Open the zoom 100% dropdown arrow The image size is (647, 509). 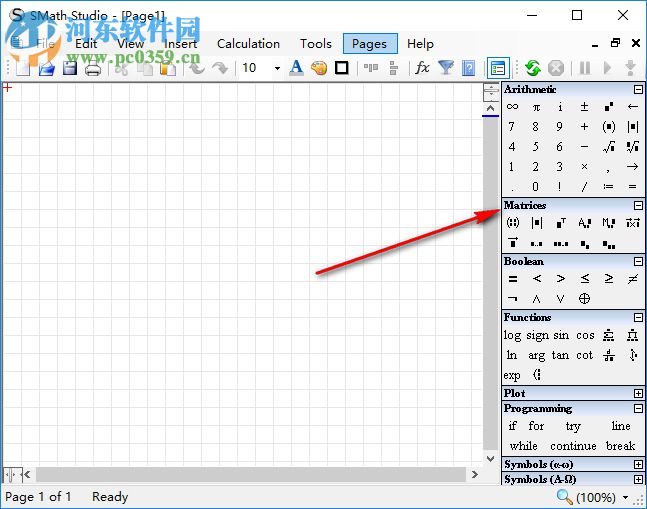coord(626,497)
